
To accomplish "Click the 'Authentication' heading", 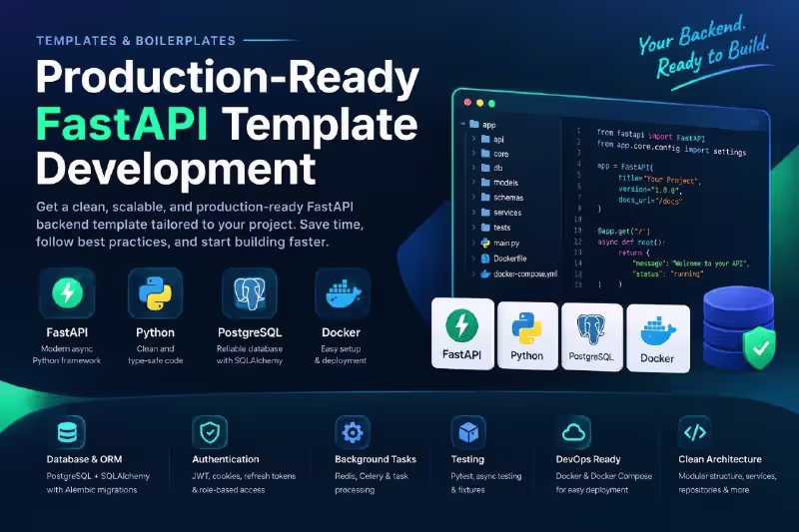I will (226, 459).
